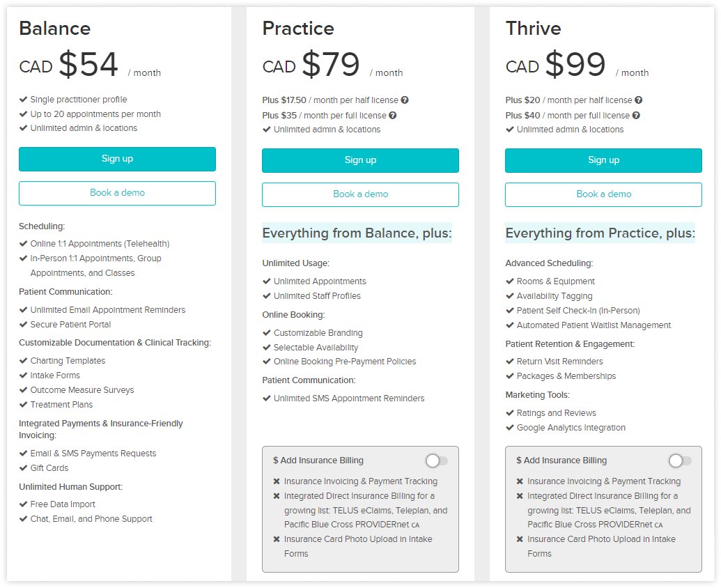
Task: Click 'Everything from Balance, plus:' heading
Action: coord(357,233)
